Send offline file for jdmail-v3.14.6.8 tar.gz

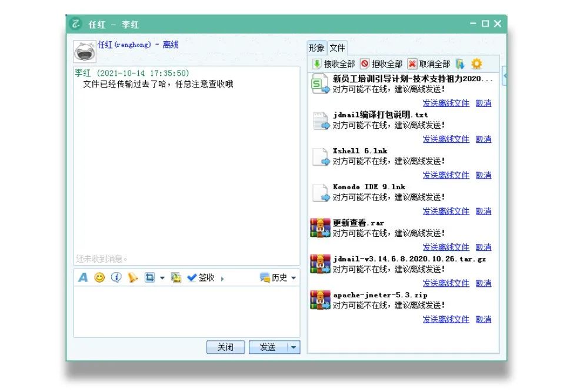point(446,283)
